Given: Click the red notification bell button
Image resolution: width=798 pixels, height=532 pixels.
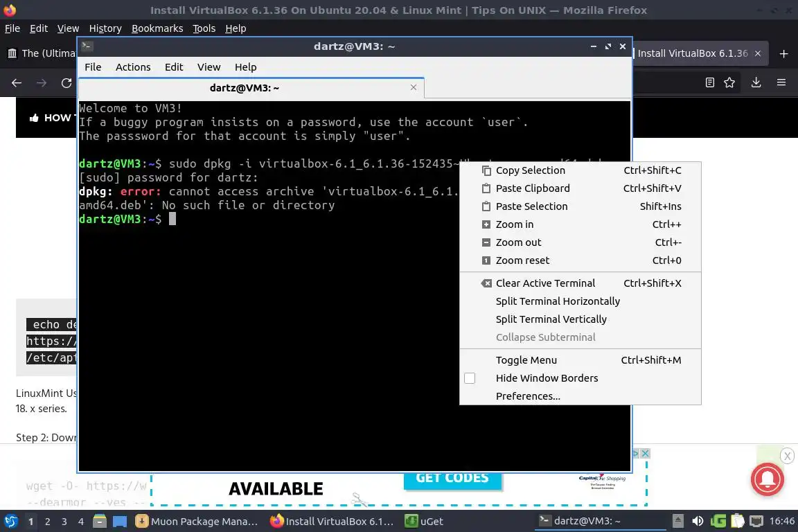Looking at the screenshot, I should point(767,479).
